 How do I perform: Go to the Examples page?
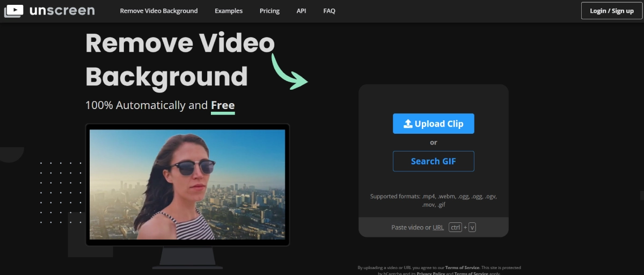[229, 11]
